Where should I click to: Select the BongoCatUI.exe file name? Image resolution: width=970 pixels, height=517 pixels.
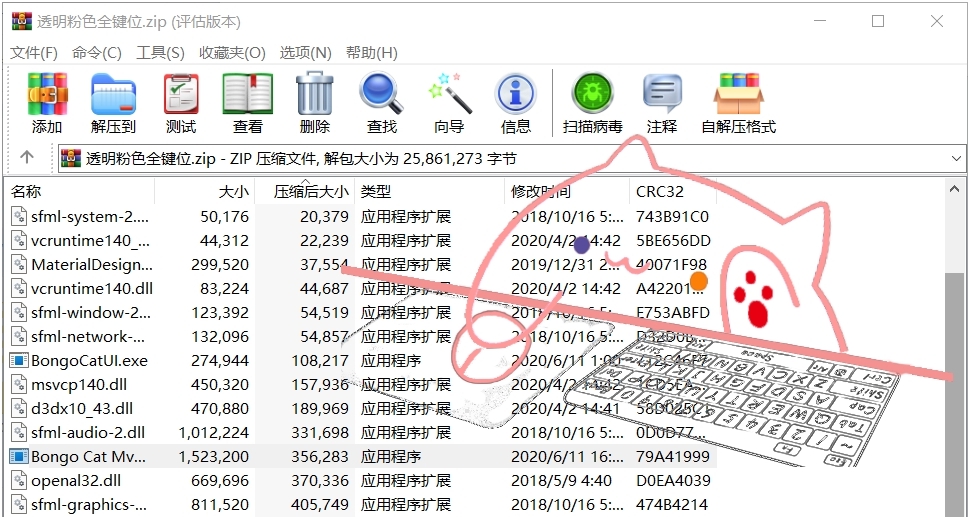[x=90, y=361]
